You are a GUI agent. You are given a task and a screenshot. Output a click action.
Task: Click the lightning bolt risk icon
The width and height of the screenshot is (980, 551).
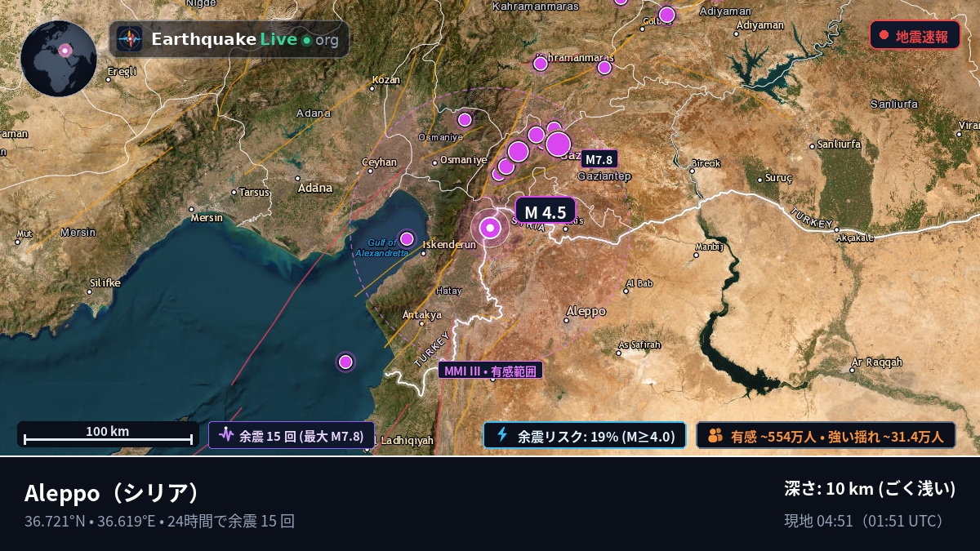point(502,435)
